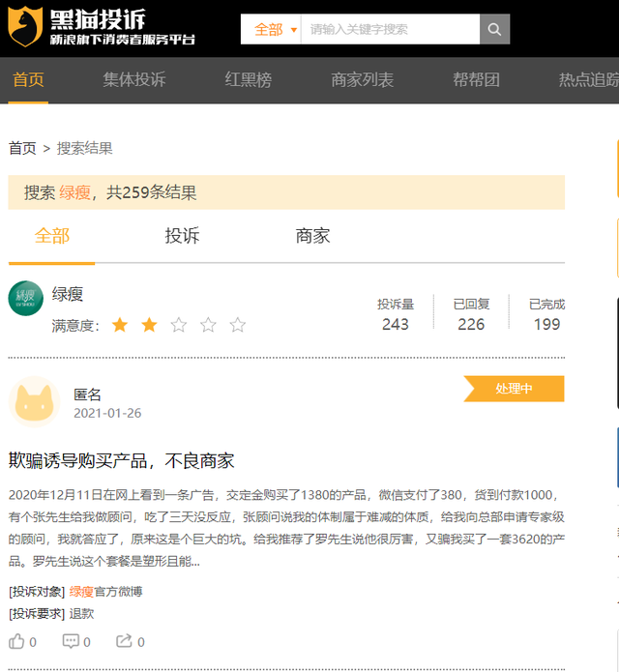Switch to the 商家 results tab

tap(312, 236)
